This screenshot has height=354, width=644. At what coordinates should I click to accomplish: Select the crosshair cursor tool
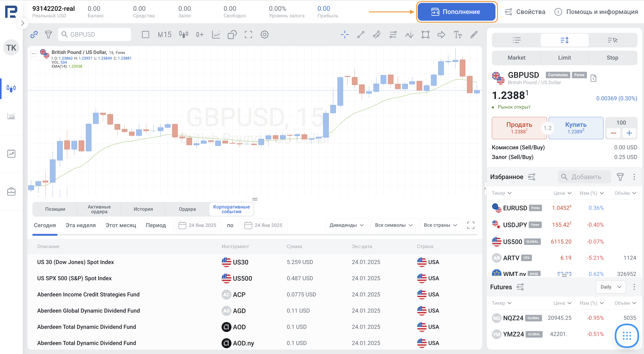(344, 35)
